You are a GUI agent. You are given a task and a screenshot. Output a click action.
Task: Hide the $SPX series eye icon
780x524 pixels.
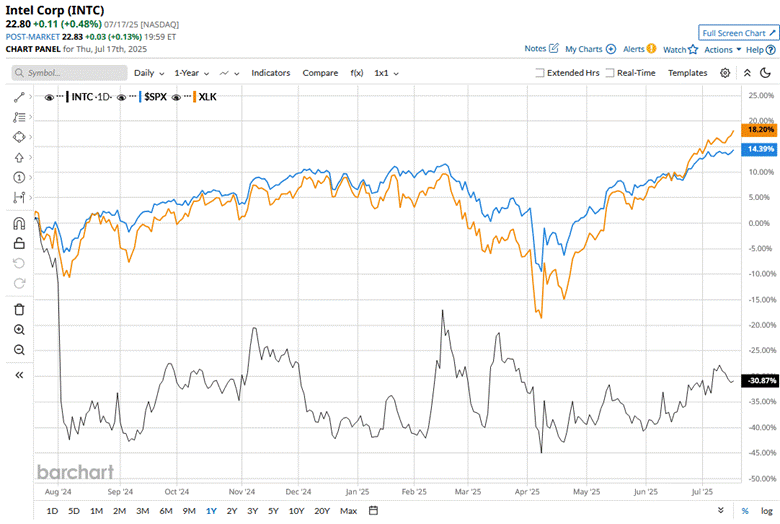121,98
